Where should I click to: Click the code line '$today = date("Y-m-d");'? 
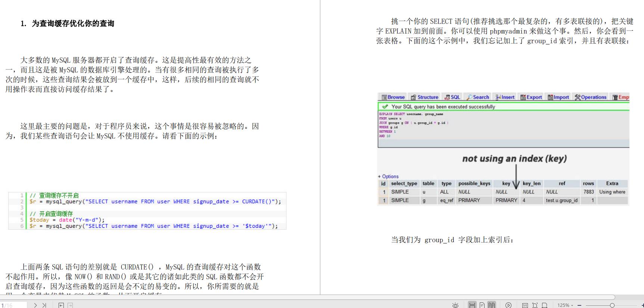(x=67, y=220)
